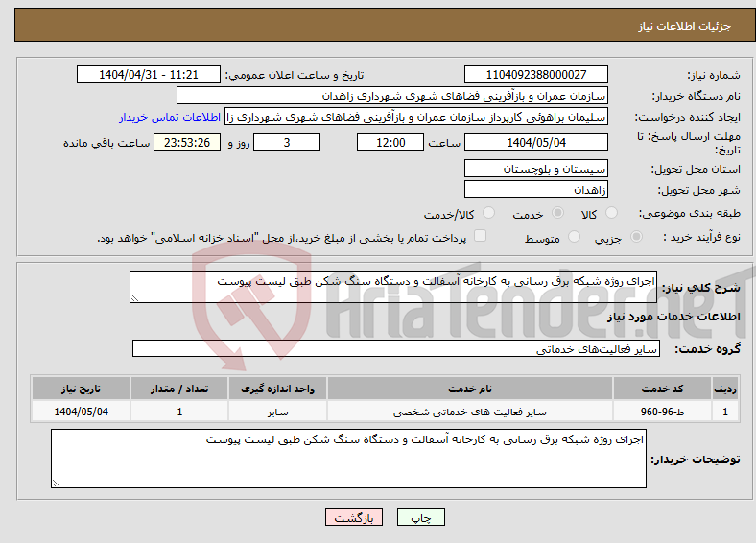Click the نام خدمت column header

[x=469, y=389]
